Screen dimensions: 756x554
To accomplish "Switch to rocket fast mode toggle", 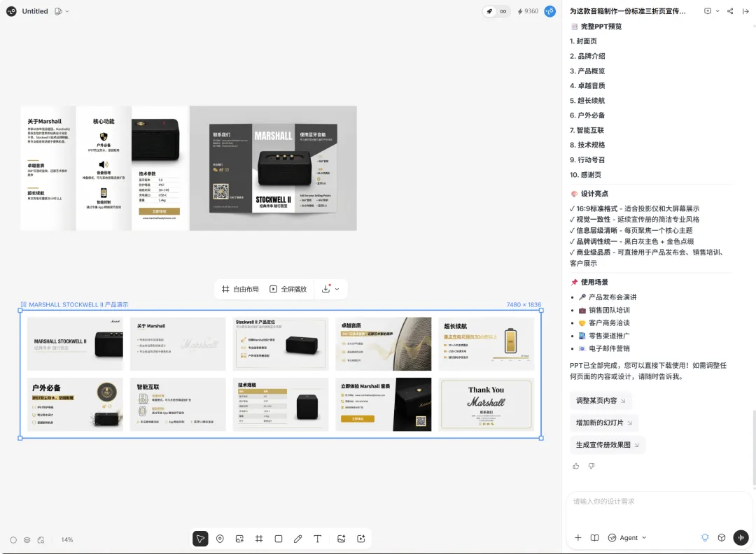I will point(490,11).
